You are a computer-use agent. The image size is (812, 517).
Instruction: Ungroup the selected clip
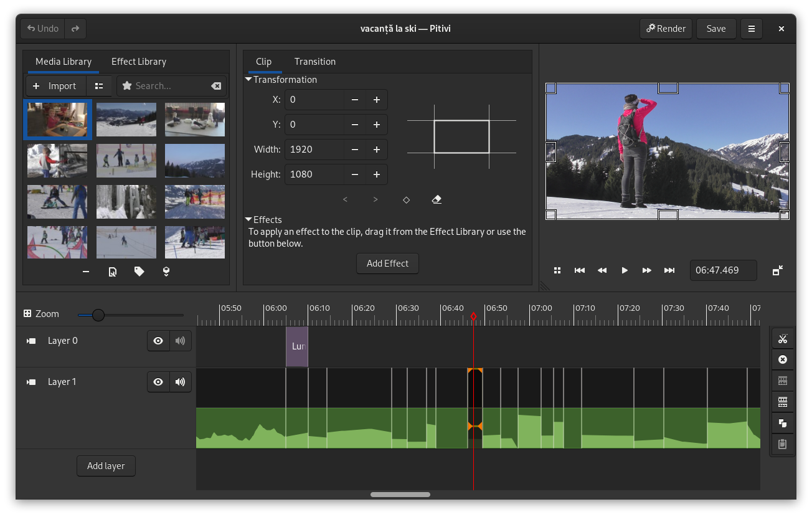coord(783,401)
